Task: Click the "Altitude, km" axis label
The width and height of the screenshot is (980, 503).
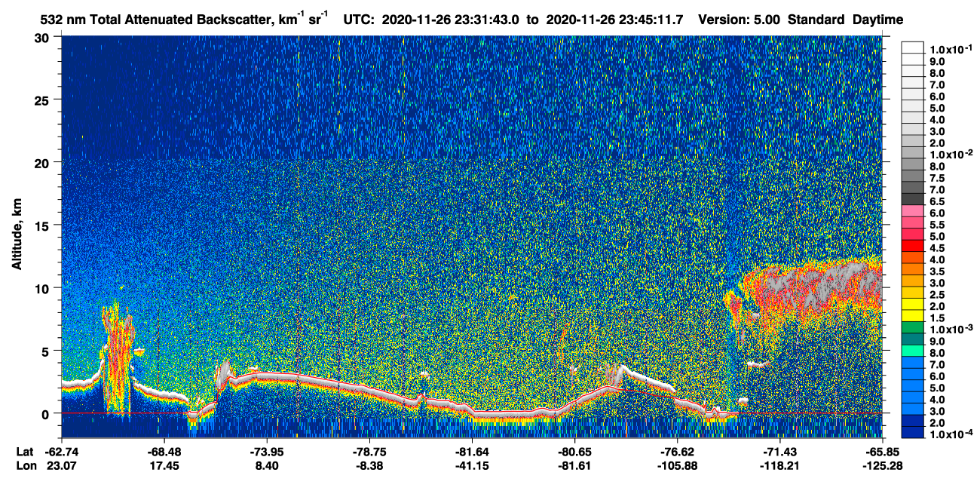Action: pyautogui.click(x=17, y=235)
